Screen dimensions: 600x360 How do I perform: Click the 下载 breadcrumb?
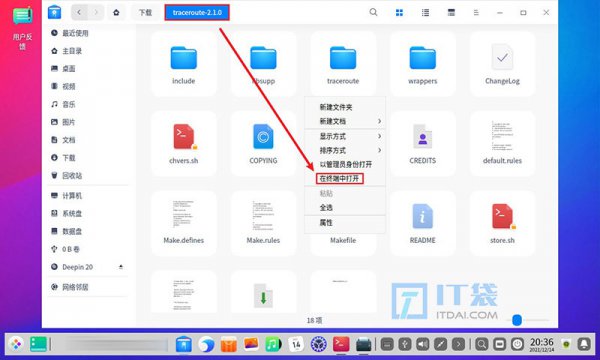point(145,13)
